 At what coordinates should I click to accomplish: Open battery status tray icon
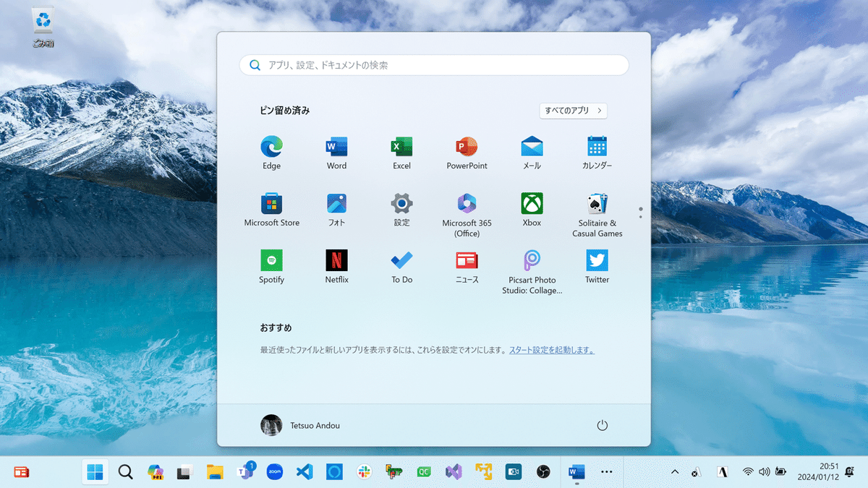[x=780, y=472]
